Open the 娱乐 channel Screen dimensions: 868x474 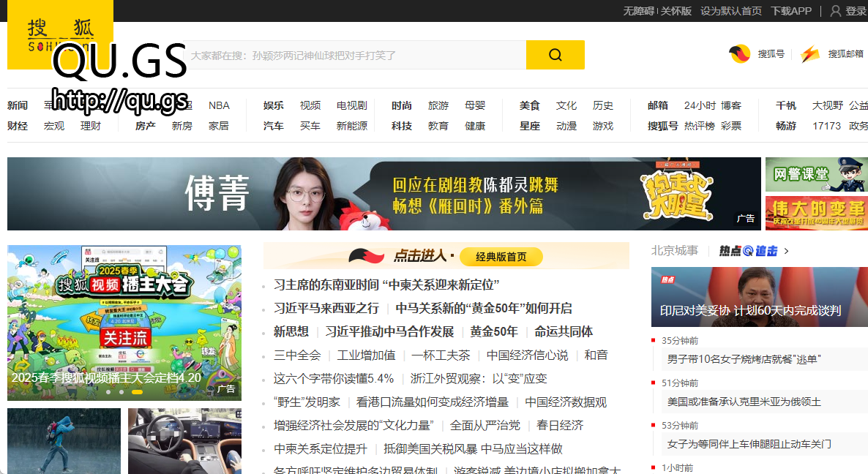274,105
